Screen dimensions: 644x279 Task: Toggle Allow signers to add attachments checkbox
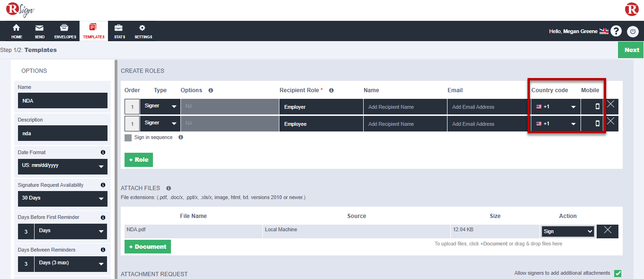[x=617, y=273]
